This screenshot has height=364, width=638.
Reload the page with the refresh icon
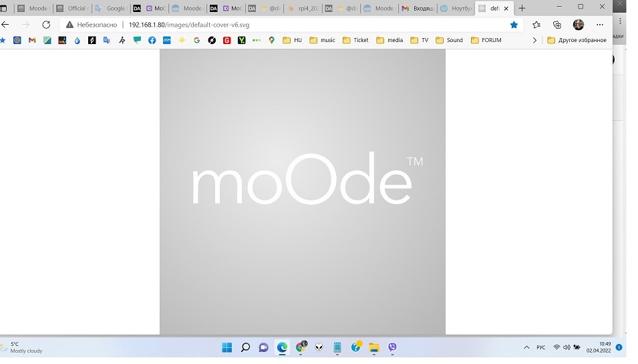[x=46, y=25]
